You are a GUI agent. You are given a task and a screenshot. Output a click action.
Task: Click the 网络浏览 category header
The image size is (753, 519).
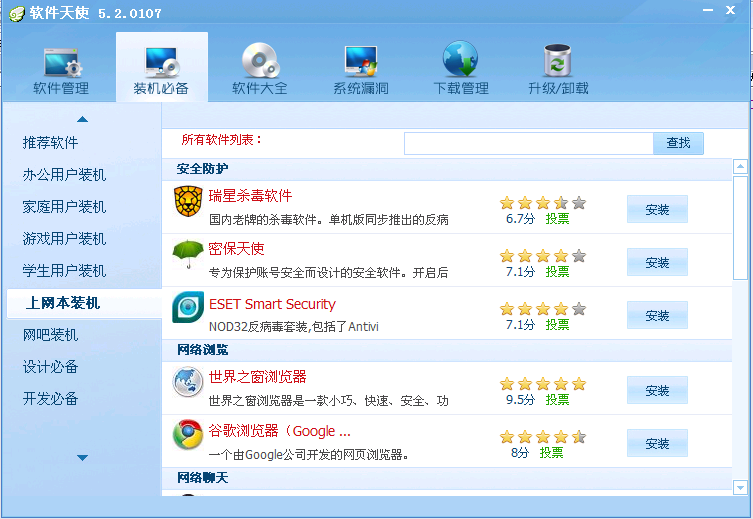[202, 350]
